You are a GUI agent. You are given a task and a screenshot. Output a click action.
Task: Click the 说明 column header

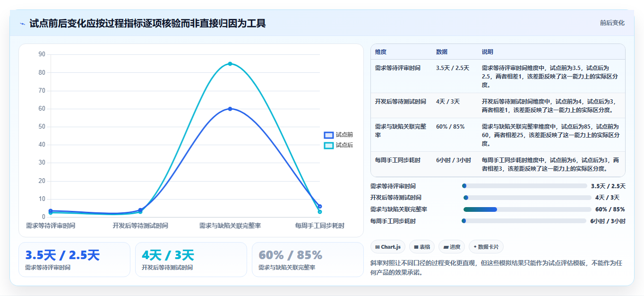(488, 52)
